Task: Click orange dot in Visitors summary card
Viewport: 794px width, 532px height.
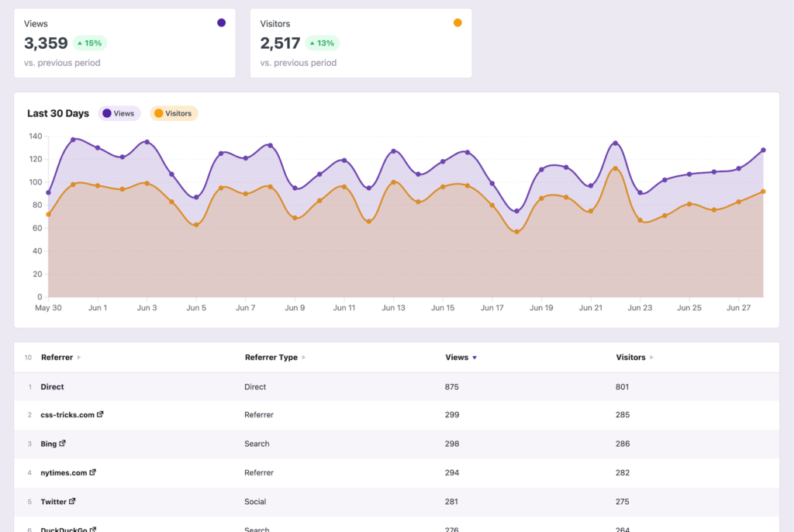Action: (x=457, y=23)
